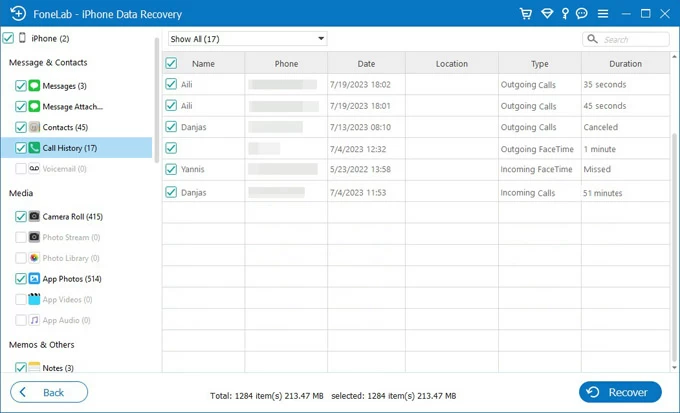Click the Camera Roll camera icon
This screenshot has height=413, width=680.
click(35, 216)
